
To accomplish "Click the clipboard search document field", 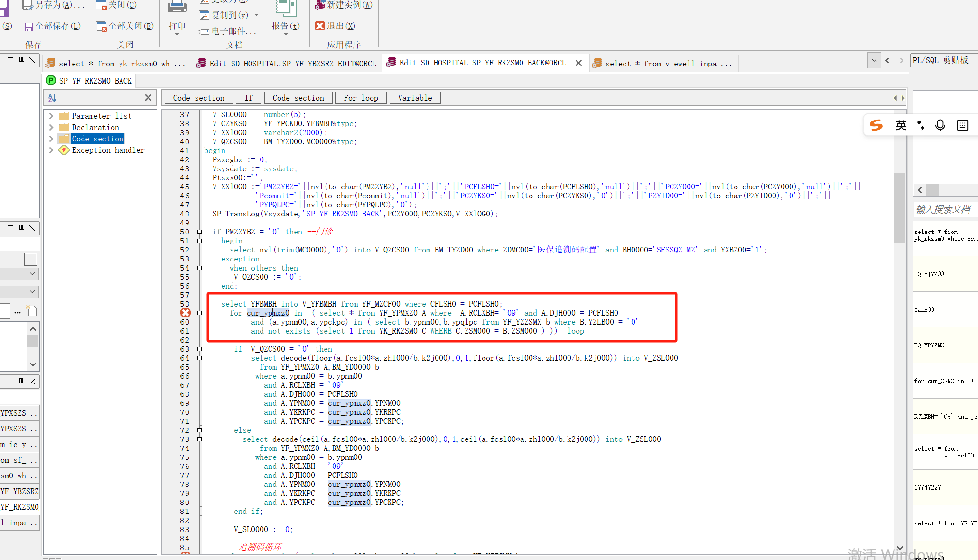I will [944, 209].
